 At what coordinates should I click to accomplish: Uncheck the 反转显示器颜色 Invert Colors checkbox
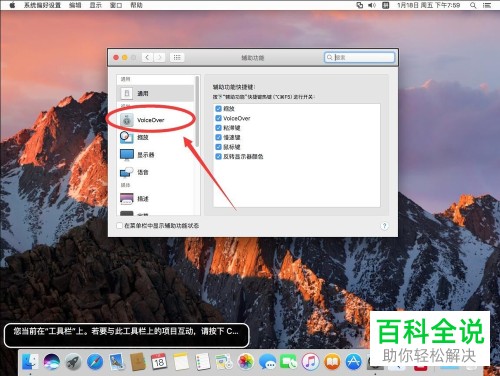(x=219, y=156)
